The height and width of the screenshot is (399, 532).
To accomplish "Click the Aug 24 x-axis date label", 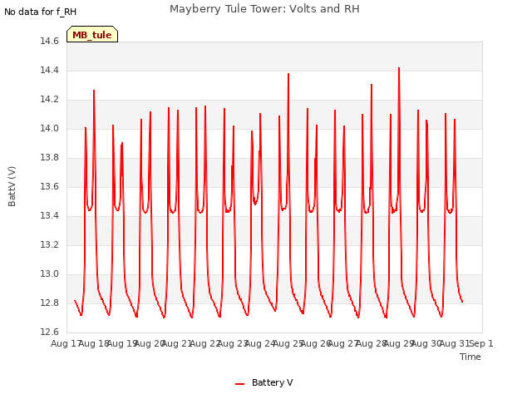I will coord(259,343).
